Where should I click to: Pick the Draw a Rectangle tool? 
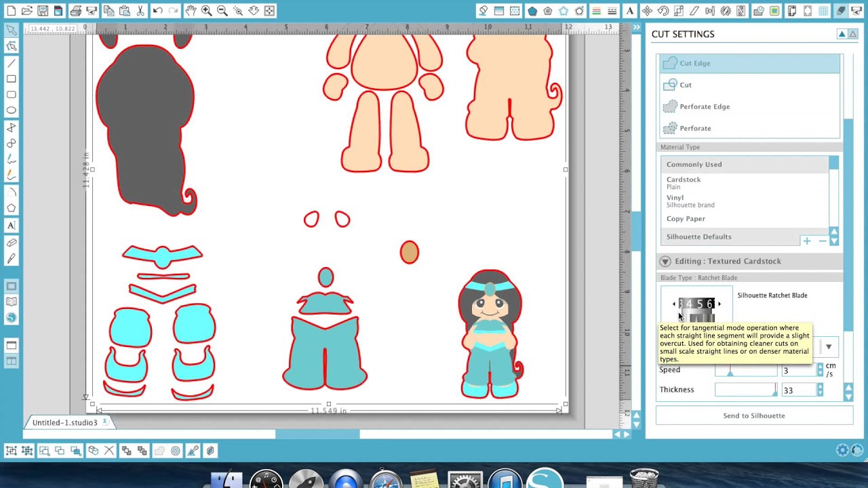[12, 79]
